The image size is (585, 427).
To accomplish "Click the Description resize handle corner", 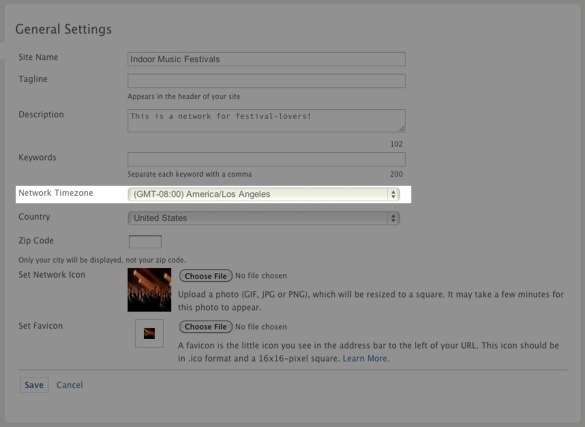I will coord(401,129).
